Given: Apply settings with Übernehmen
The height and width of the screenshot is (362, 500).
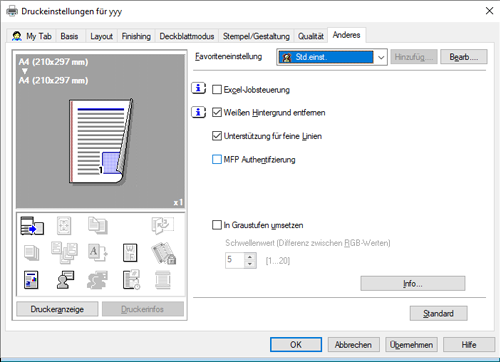Looking at the screenshot, I should coord(411,344).
